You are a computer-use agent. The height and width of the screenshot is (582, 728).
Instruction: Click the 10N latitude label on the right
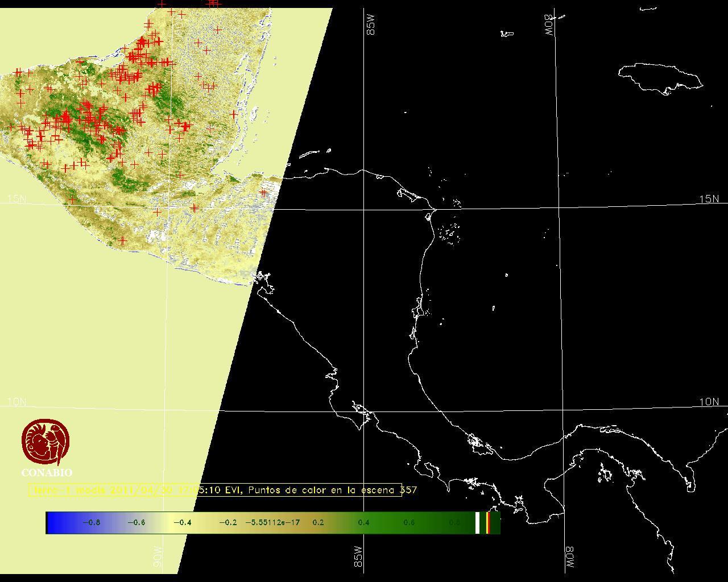pos(709,402)
